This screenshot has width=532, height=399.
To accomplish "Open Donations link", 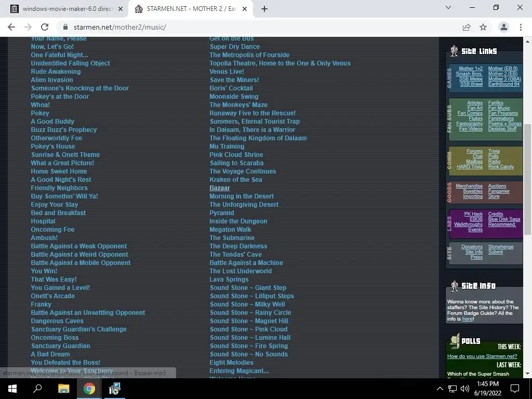I will click(472, 247).
